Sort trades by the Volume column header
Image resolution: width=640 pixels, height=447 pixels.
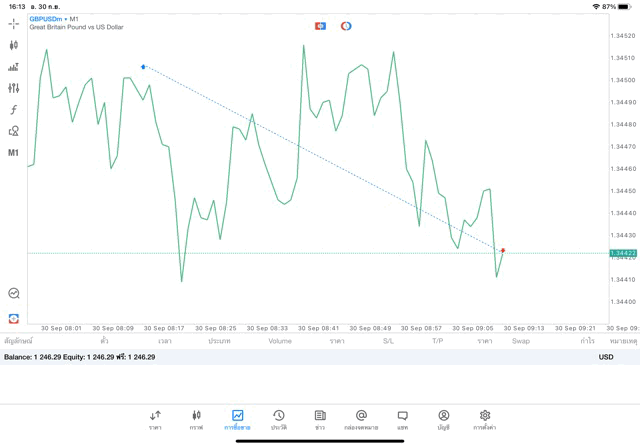[x=280, y=341]
